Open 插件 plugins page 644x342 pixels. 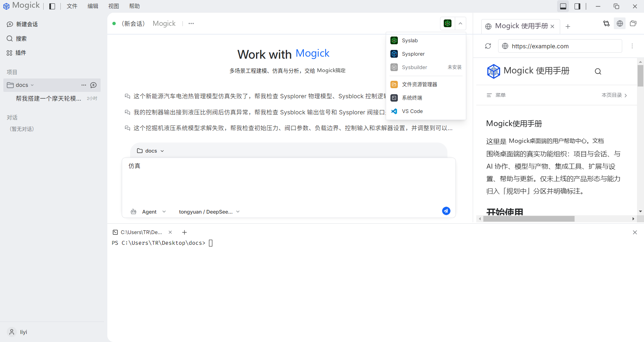[x=16, y=53]
